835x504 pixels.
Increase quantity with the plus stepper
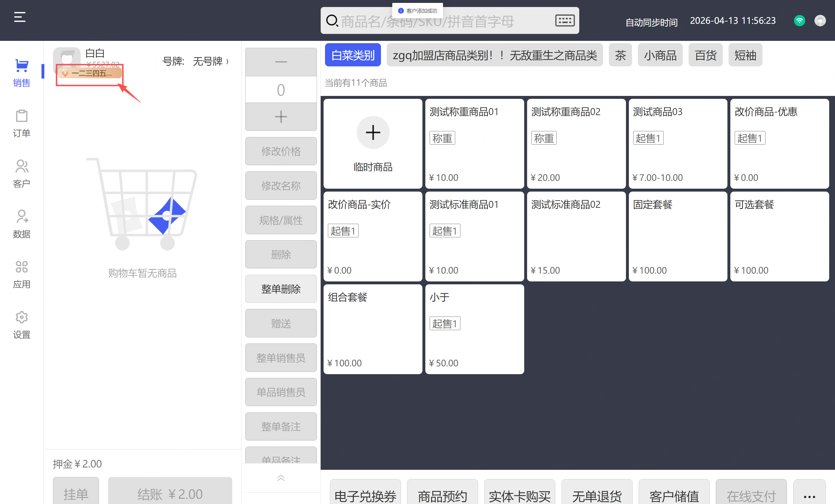[x=281, y=117]
